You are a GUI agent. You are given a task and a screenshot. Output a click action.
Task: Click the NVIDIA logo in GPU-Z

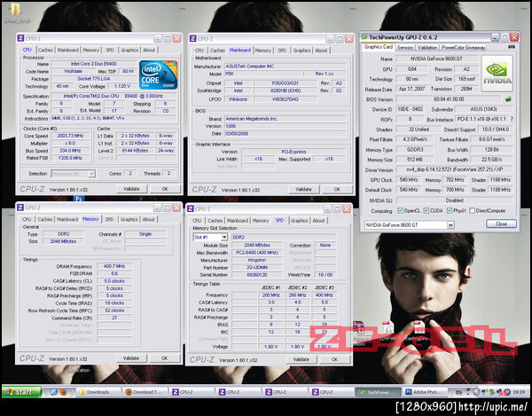[x=497, y=74]
